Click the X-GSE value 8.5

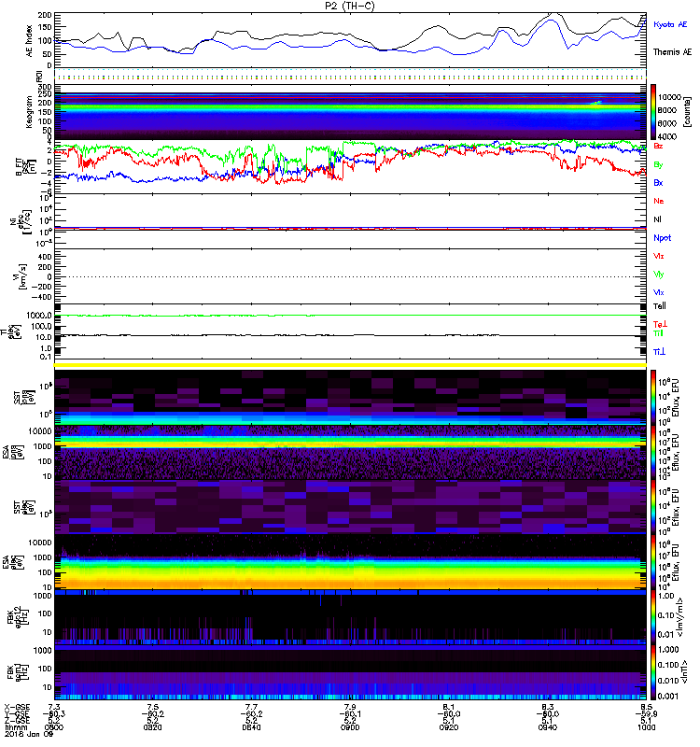(646, 707)
